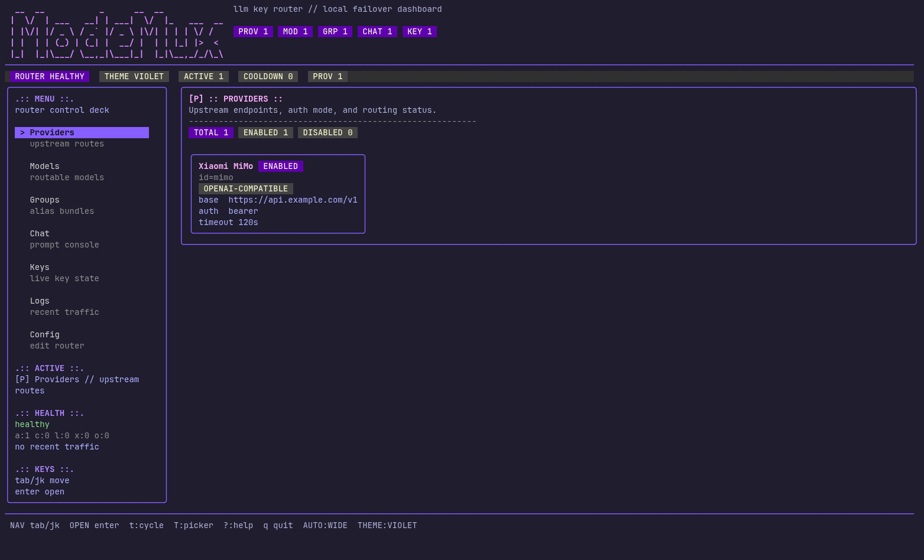Click the green healthy status text
The image size is (924, 560).
(x=32, y=424)
